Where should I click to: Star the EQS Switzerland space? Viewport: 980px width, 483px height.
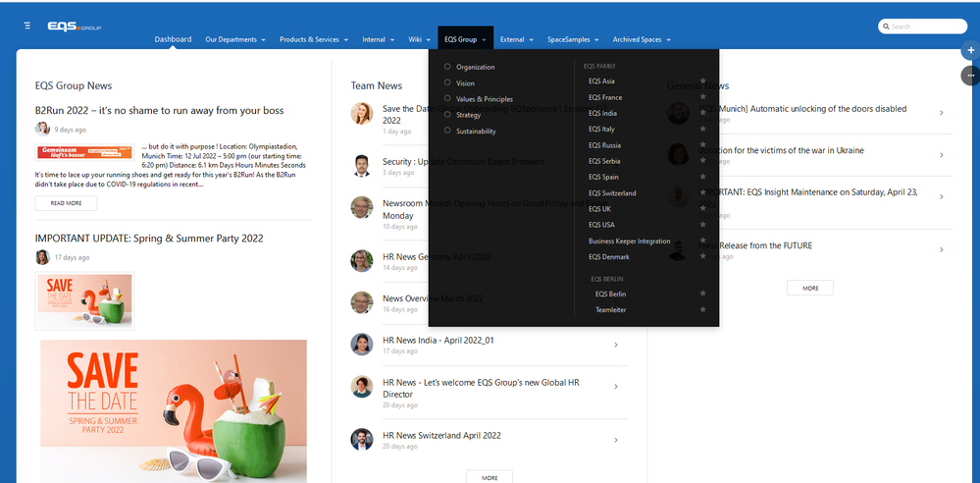coord(703,192)
